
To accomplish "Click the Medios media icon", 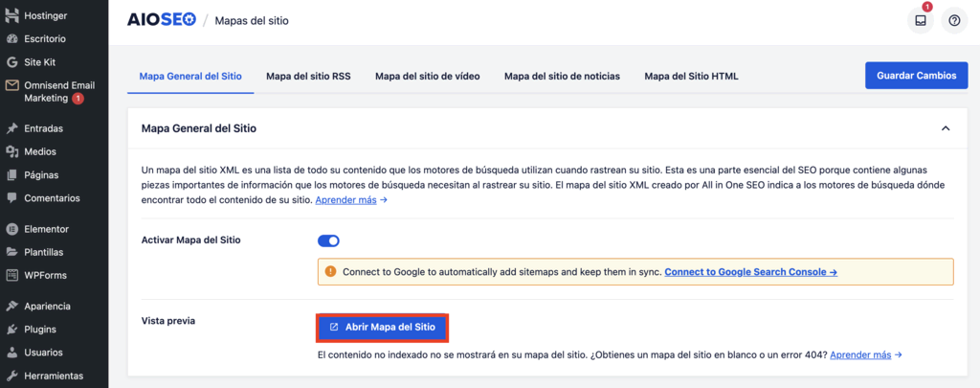I will click(x=11, y=151).
